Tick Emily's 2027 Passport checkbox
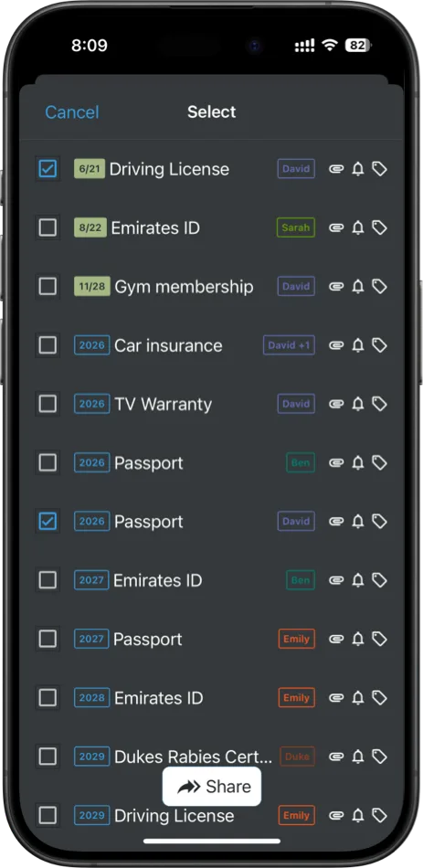The image size is (423, 868). [48, 639]
